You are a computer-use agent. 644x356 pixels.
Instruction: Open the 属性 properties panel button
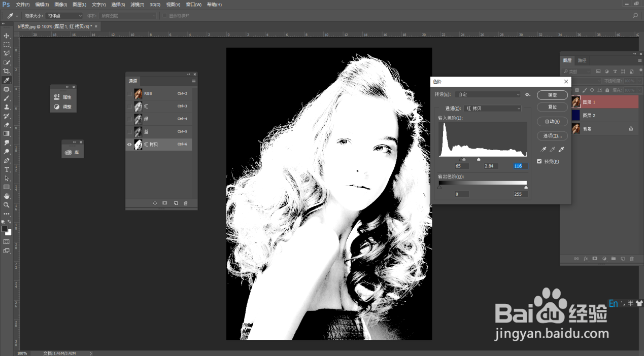pos(63,97)
